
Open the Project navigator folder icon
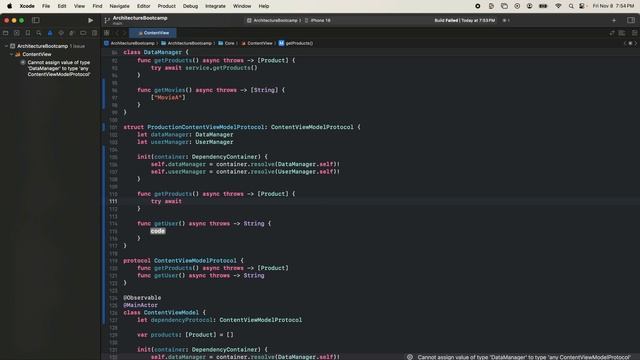(x=5, y=33)
